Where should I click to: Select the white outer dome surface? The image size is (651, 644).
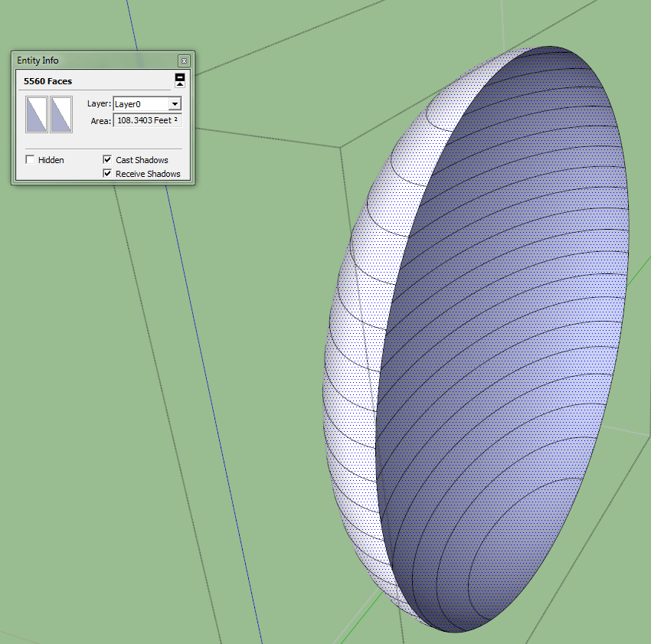(352, 345)
